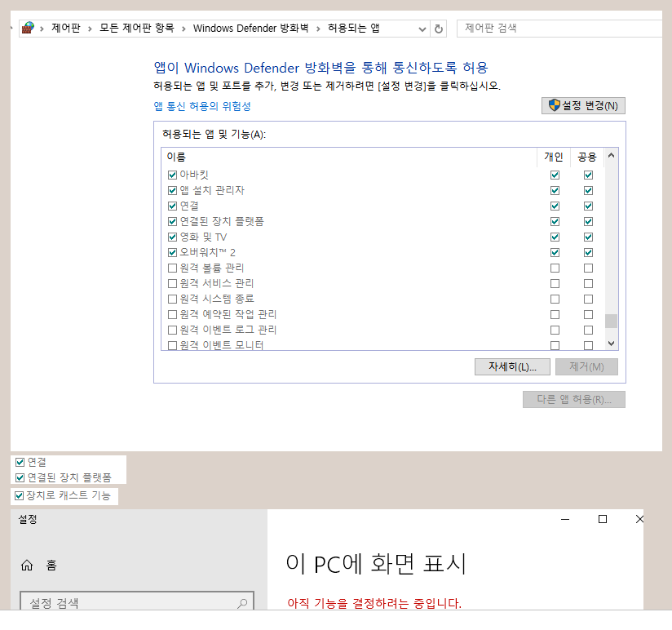Close the 설정 window
Screen dimensions: 672x630
coord(639,519)
